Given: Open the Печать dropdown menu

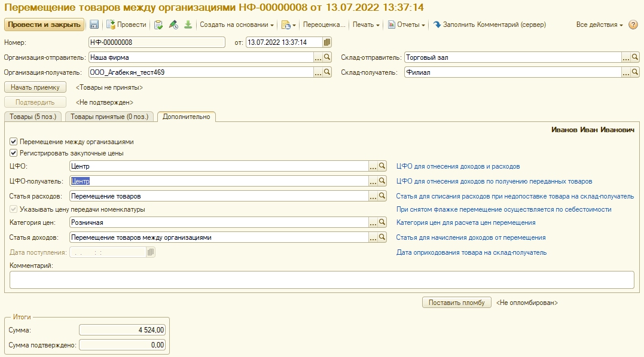Looking at the screenshot, I should 366,25.
